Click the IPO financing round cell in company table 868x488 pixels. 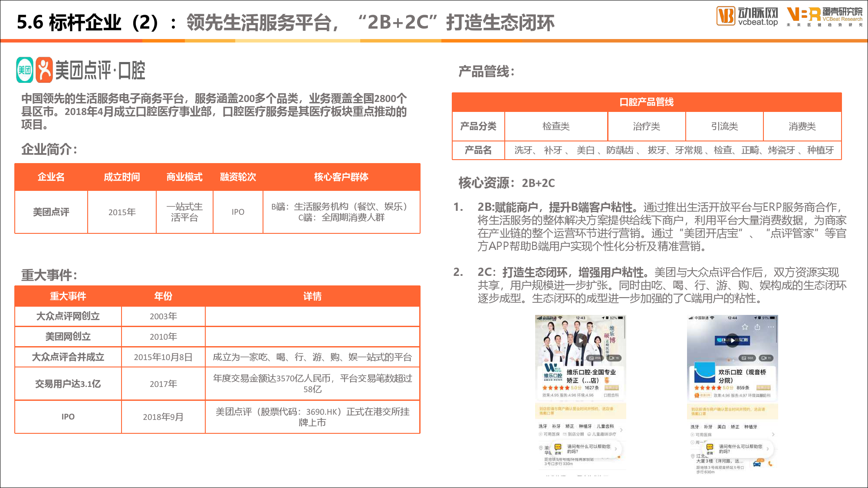(x=238, y=212)
